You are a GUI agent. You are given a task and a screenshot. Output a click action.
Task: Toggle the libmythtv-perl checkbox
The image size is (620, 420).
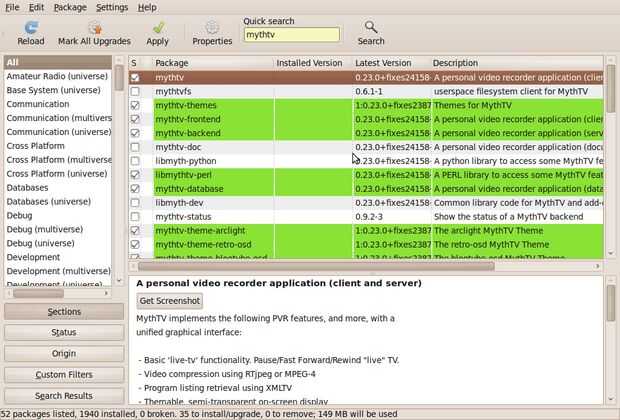pyautogui.click(x=135, y=175)
